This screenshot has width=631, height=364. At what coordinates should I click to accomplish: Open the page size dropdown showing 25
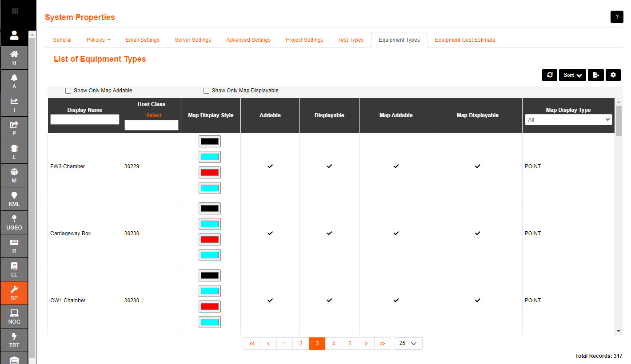pos(407,344)
